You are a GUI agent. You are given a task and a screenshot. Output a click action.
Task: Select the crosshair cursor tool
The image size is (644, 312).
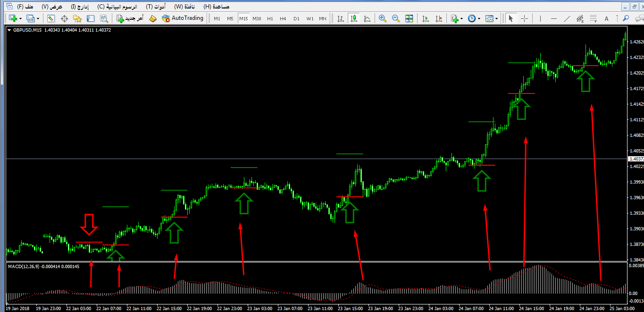point(525,18)
